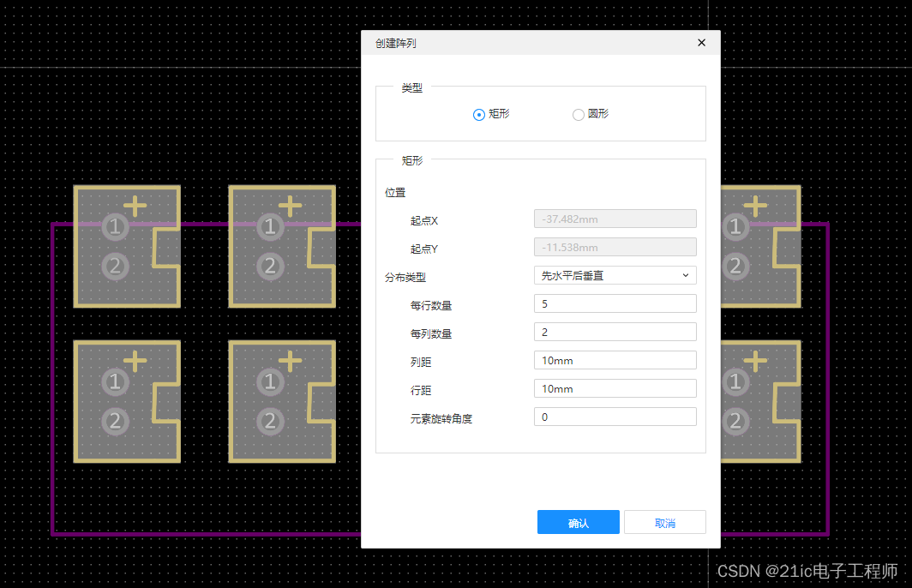Select pad 1 of second bottom footprint

pos(270,382)
